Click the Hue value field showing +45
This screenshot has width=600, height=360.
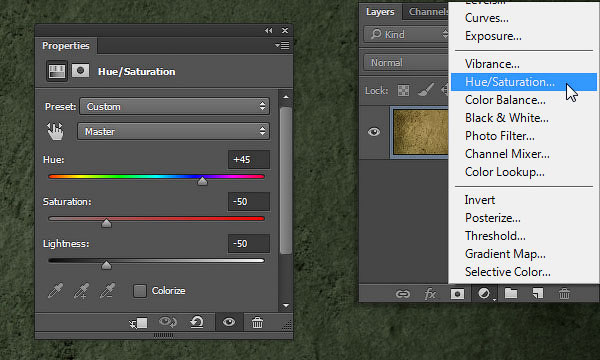[249, 160]
